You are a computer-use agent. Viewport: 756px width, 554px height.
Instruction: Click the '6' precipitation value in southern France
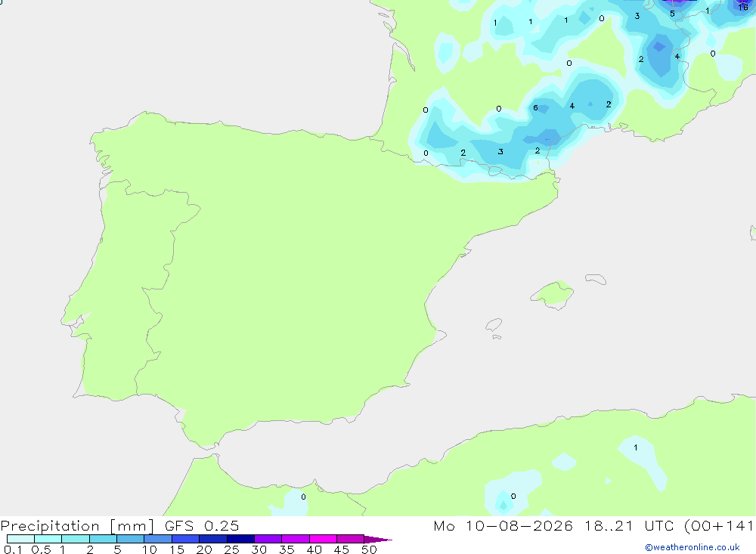pos(535,107)
